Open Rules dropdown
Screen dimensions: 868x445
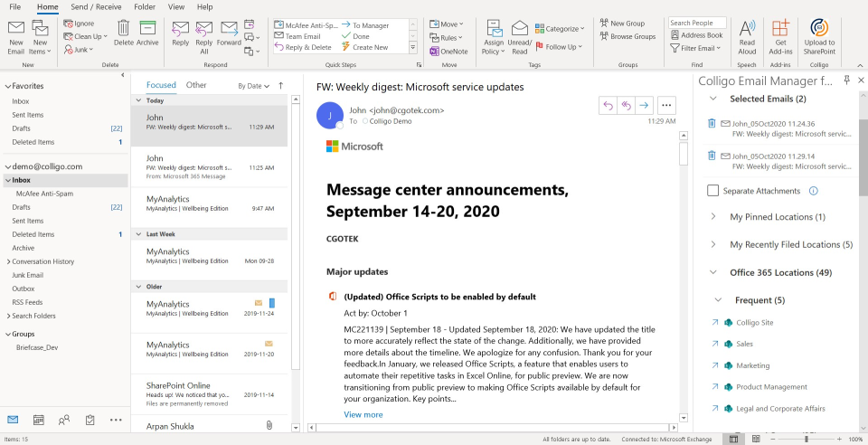point(446,38)
